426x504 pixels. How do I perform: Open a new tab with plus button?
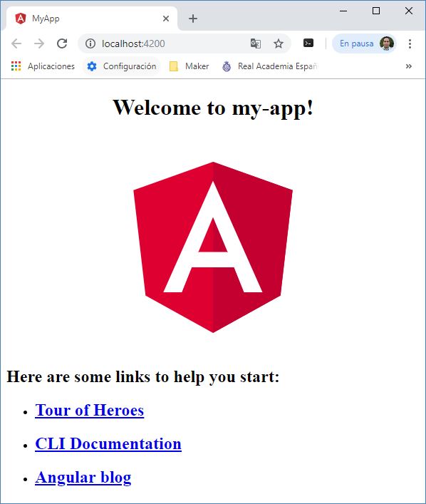coord(193,19)
